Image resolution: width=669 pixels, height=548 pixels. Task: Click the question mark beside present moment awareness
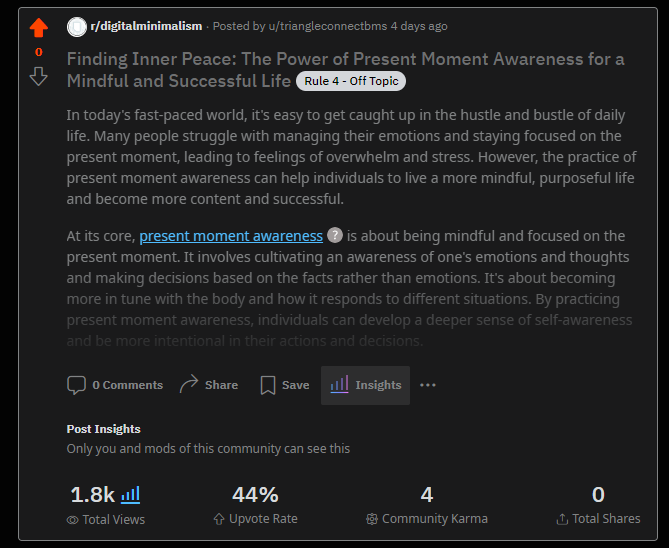(335, 236)
